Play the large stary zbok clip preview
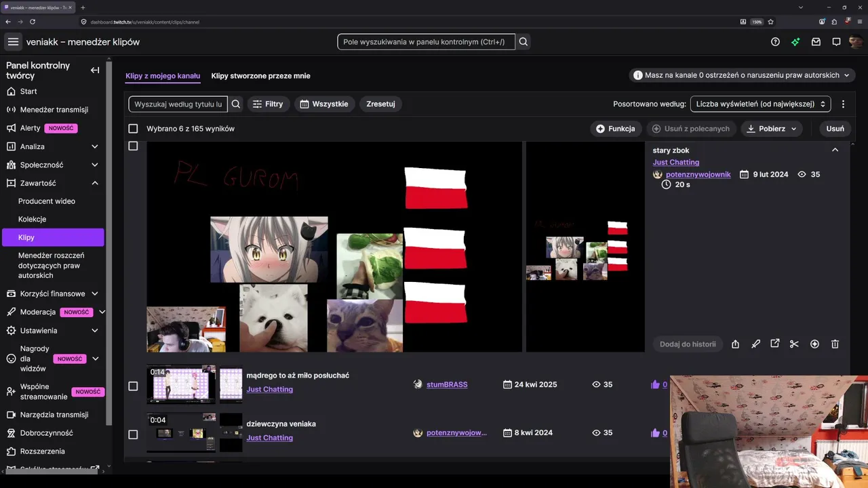 (334, 247)
